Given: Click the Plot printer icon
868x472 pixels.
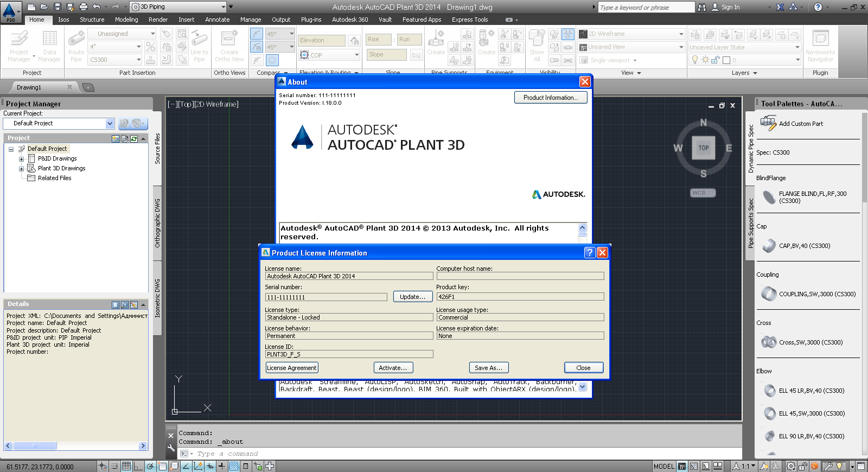Looking at the screenshot, I should (83, 7).
